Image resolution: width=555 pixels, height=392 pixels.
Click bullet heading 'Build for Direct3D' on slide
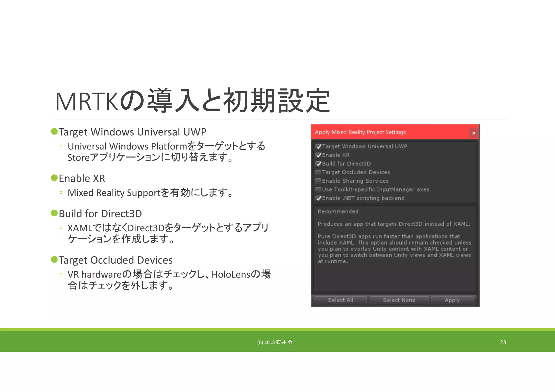(x=100, y=214)
